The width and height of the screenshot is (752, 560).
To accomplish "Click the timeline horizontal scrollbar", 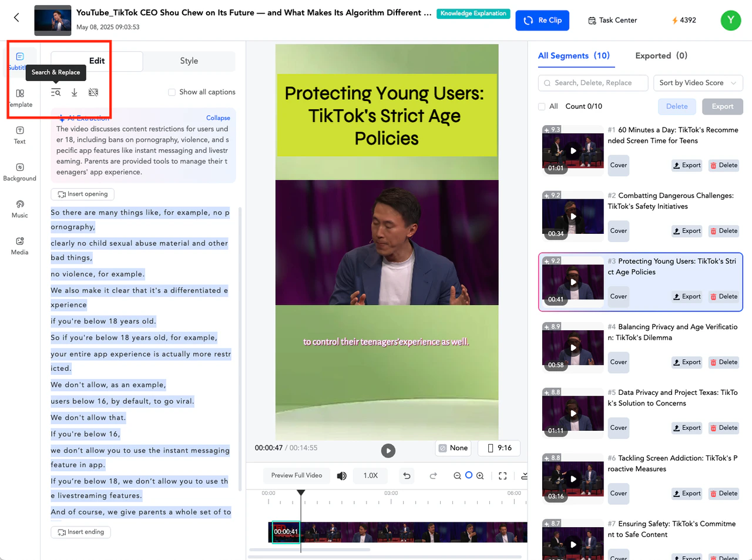I will coord(310,550).
